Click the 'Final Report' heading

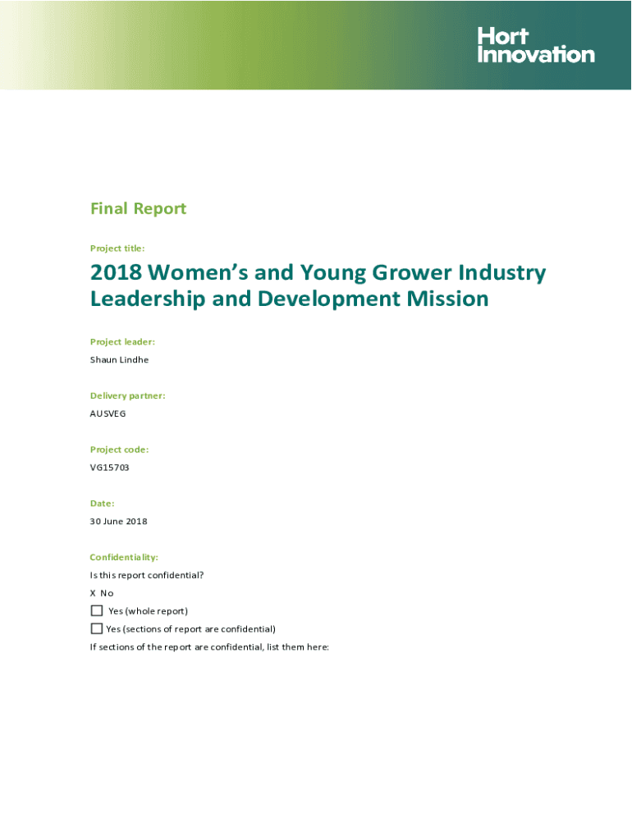(x=138, y=208)
